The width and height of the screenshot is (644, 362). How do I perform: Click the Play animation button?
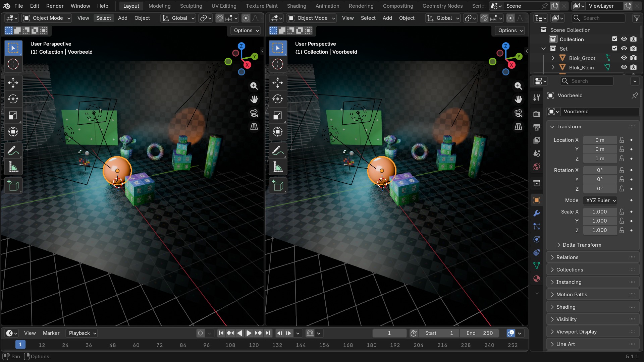(x=249, y=333)
